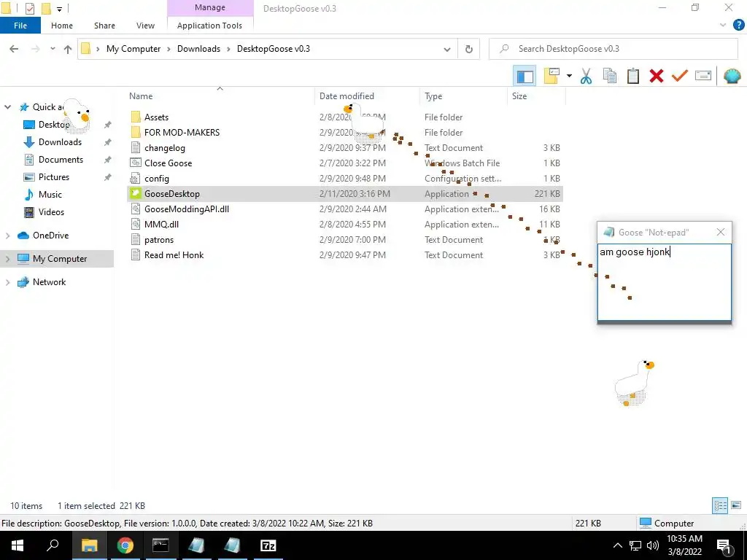Open Music in the navigation pane

point(50,194)
